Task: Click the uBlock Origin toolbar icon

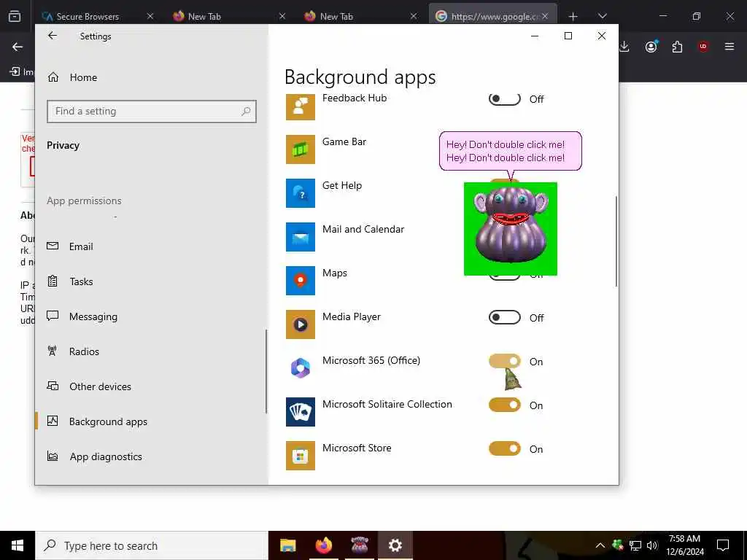Action: pos(703,47)
